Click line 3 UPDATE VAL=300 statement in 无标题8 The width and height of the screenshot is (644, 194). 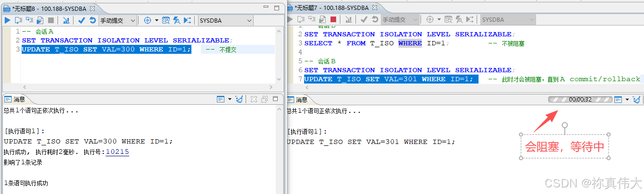[107, 50]
